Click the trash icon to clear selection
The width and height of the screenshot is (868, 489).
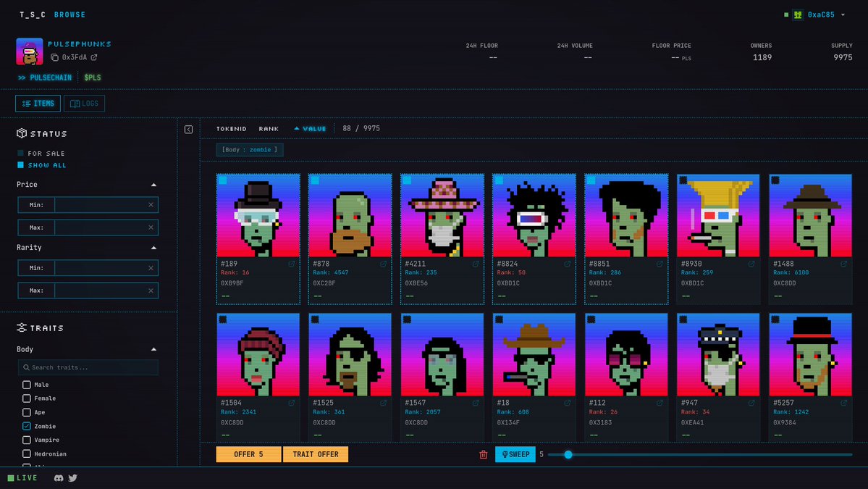pyautogui.click(x=484, y=455)
